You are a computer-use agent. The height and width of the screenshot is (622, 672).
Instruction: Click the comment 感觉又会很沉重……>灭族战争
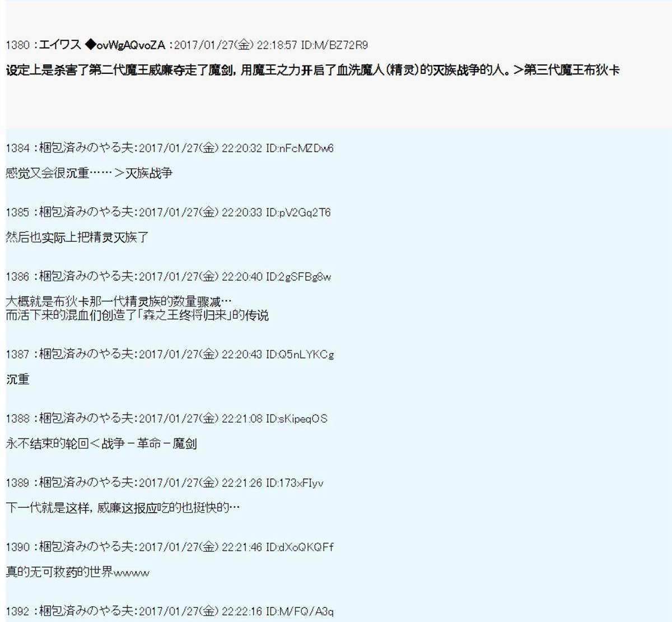click(x=89, y=173)
